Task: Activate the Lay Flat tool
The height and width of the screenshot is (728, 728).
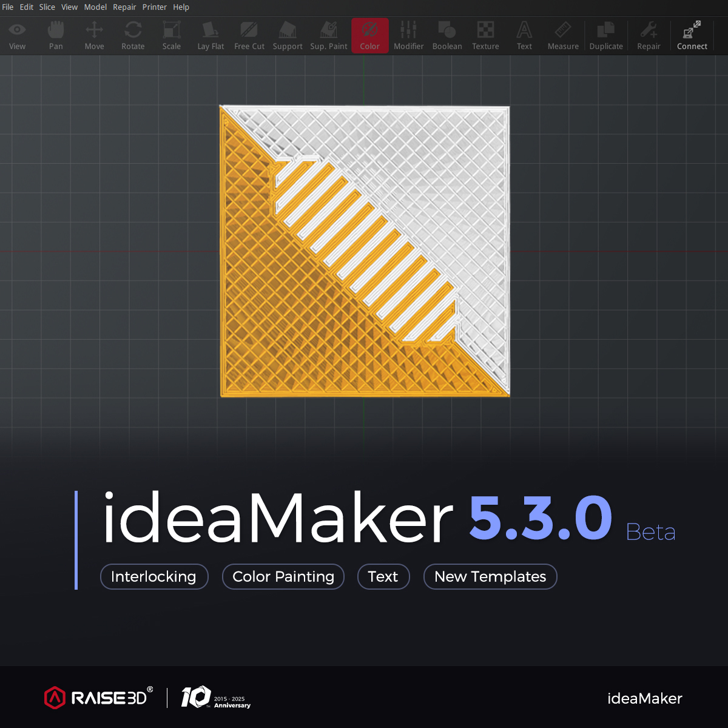Action: point(211,36)
